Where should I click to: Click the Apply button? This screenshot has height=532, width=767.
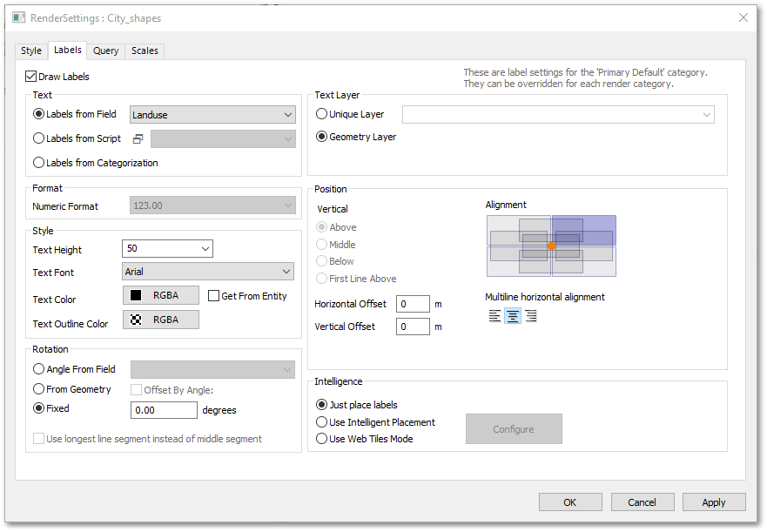click(714, 502)
